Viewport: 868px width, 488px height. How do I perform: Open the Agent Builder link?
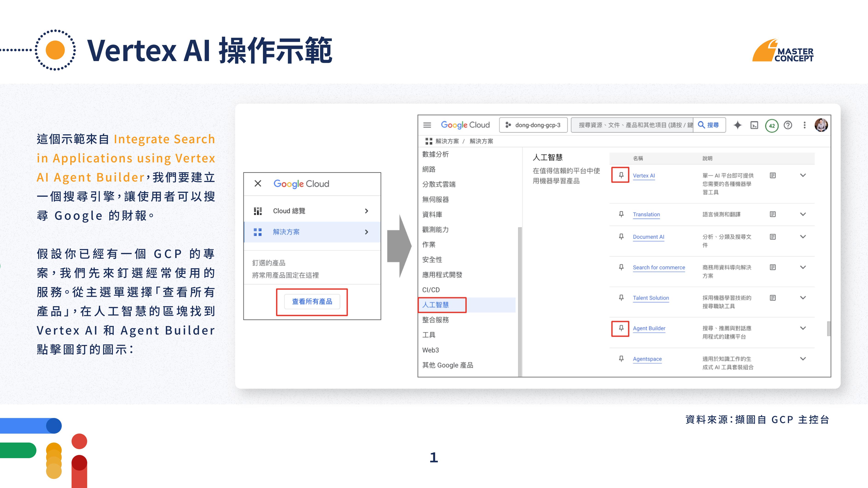(649, 328)
